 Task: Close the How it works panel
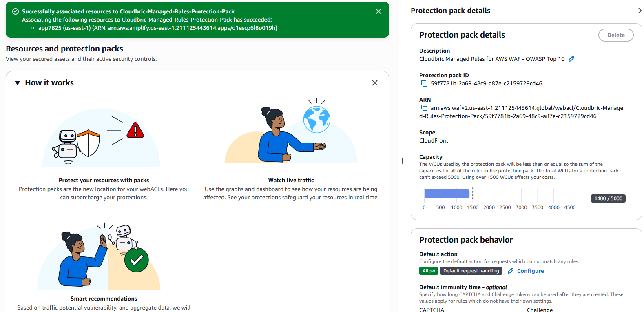click(x=374, y=83)
